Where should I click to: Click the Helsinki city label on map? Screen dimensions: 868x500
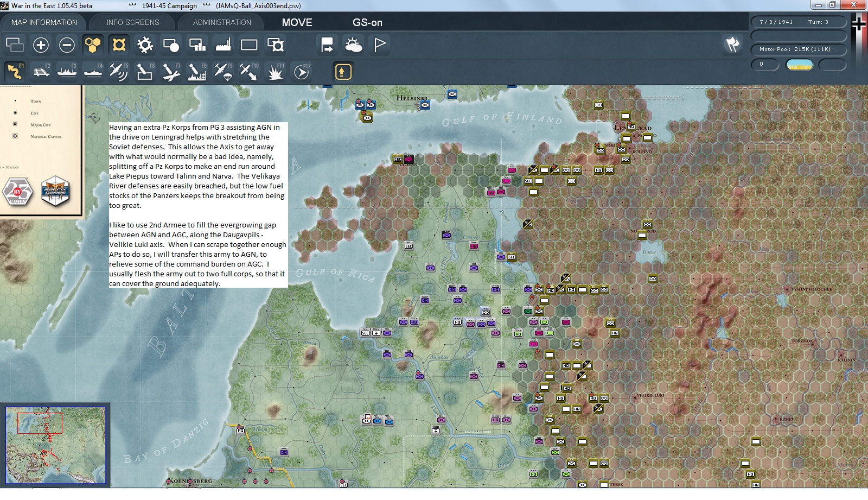click(x=412, y=98)
